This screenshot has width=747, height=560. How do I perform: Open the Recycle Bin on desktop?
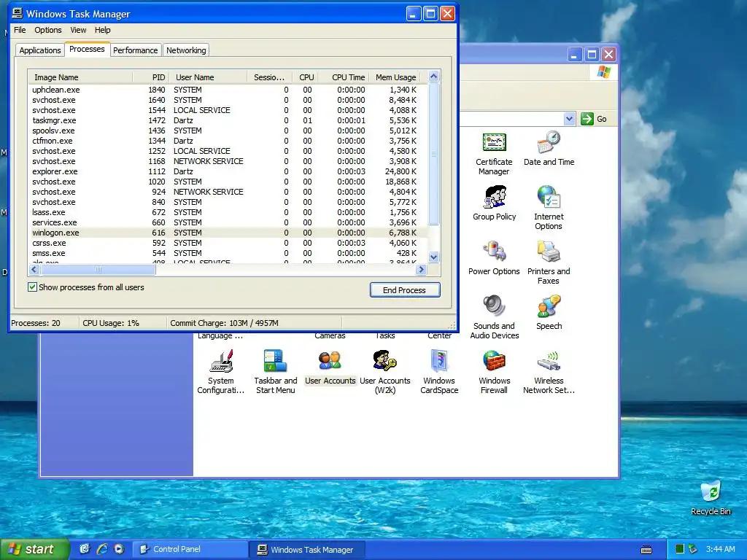click(x=711, y=492)
